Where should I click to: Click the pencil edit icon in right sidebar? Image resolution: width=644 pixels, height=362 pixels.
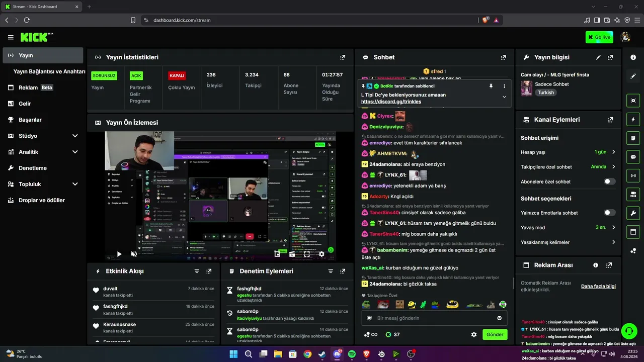click(633, 76)
